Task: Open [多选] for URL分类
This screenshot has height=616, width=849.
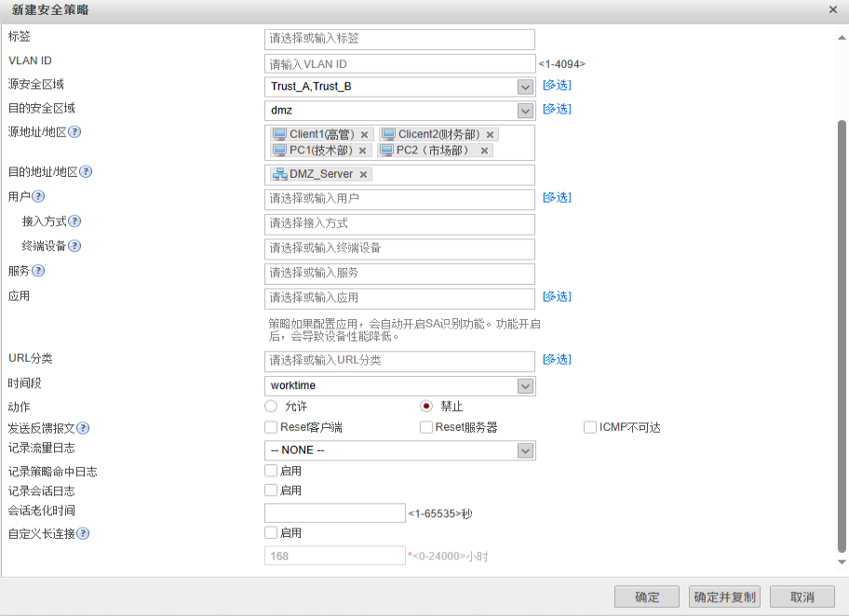Action: 557,359
